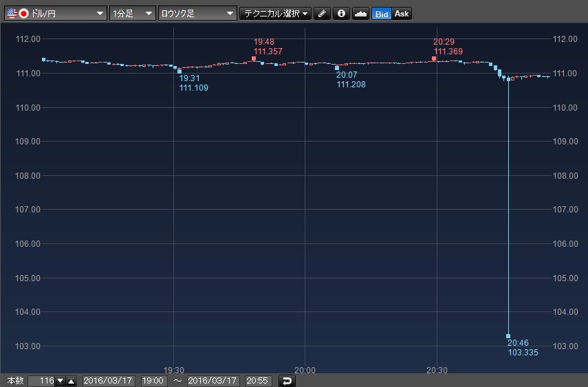
Task: Open the テクニカル選択 menu
Action: pyautogui.click(x=275, y=14)
